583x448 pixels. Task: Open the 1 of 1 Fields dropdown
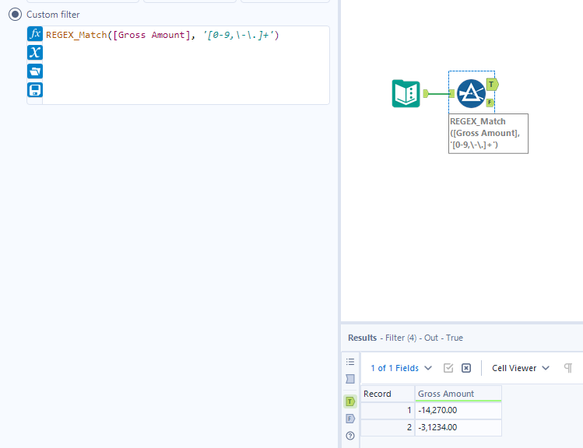[401, 368]
